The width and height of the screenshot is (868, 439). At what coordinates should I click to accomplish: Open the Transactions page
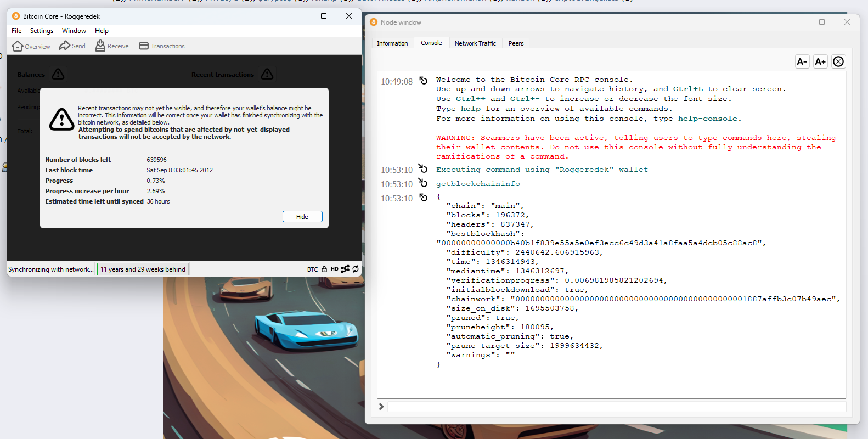pos(162,46)
